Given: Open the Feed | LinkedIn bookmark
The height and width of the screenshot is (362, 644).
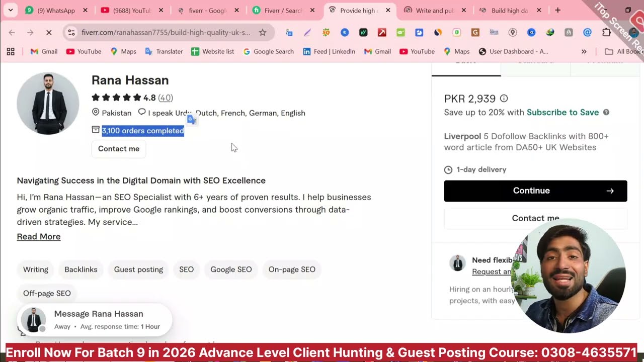Looking at the screenshot, I should (x=329, y=51).
